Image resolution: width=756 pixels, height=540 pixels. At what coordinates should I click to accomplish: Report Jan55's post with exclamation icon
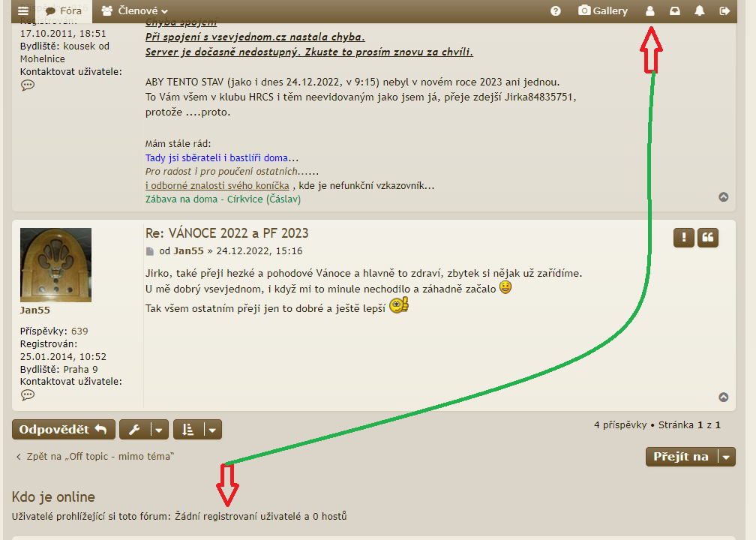pos(683,238)
